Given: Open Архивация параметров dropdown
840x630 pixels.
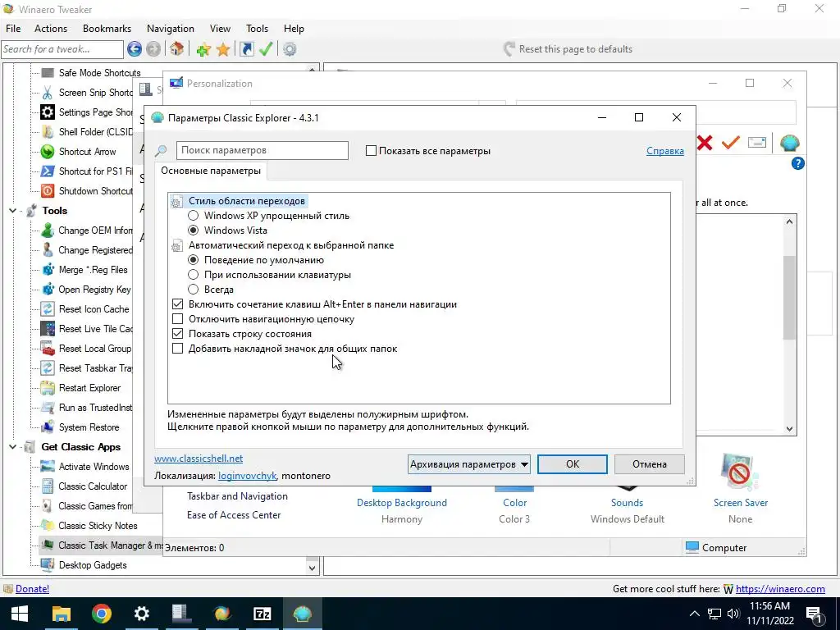Looking at the screenshot, I should coord(468,464).
